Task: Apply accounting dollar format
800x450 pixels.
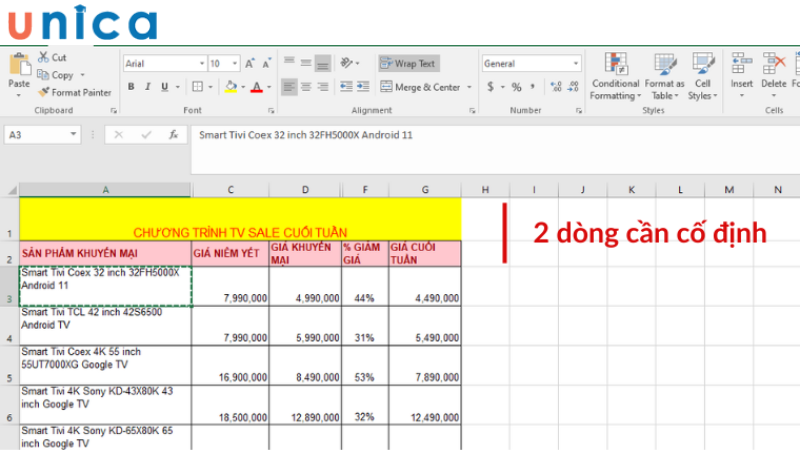Action: pyautogui.click(x=490, y=87)
